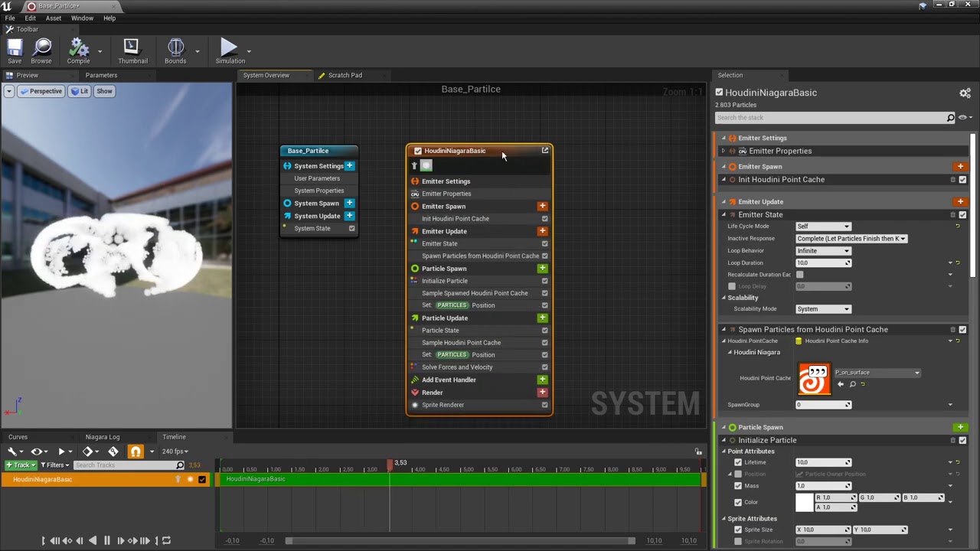Pause timeline playback
This screenshot has width=980, height=551.
pyautogui.click(x=107, y=540)
